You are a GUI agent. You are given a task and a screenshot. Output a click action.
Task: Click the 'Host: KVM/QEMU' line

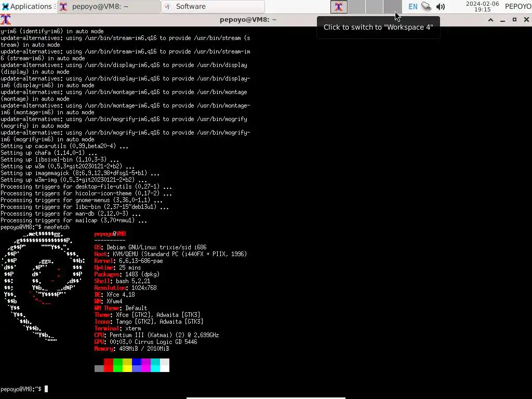[170, 254]
